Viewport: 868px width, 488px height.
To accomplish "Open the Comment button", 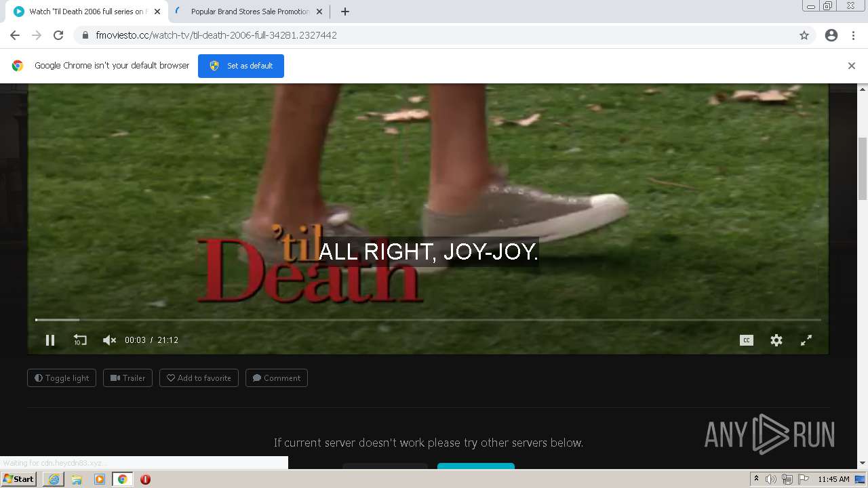I will tap(277, 378).
